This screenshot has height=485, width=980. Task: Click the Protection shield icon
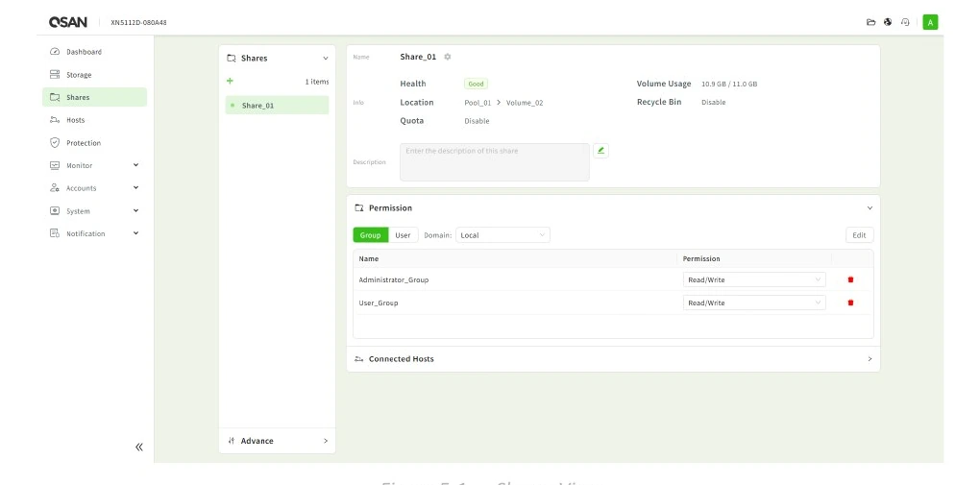55,142
